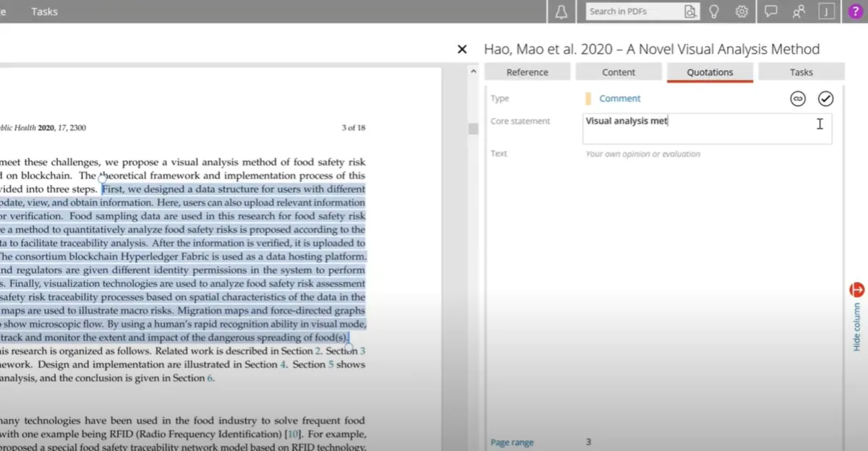868x451 pixels.
Task: Click the Page range label
Action: (x=511, y=442)
